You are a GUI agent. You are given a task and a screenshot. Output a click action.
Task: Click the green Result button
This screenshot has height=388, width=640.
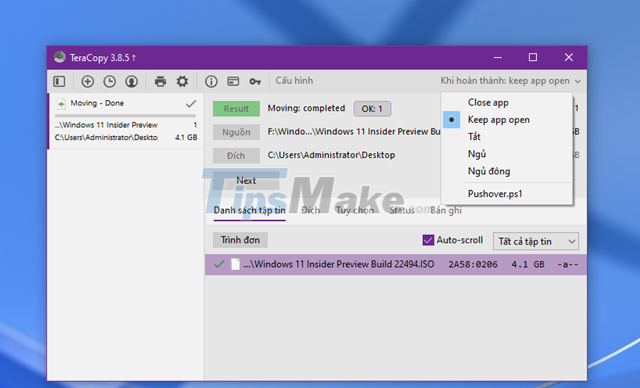[236, 109]
